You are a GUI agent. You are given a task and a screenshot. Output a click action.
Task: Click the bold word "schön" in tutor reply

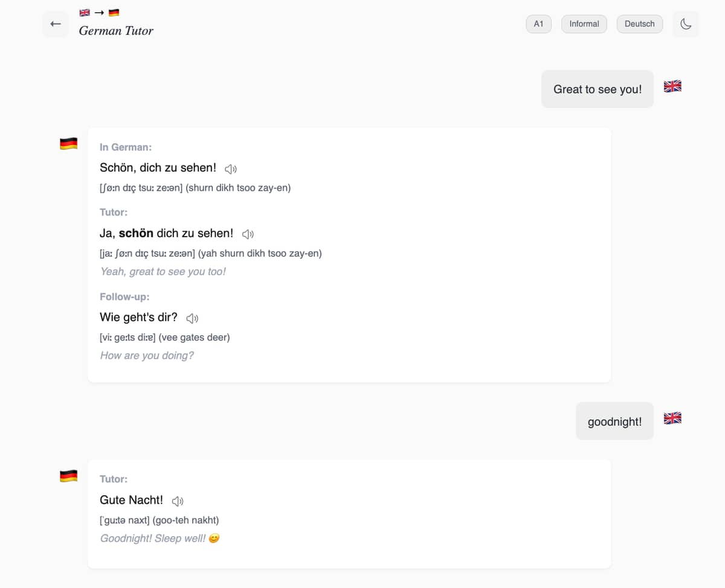click(136, 234)
